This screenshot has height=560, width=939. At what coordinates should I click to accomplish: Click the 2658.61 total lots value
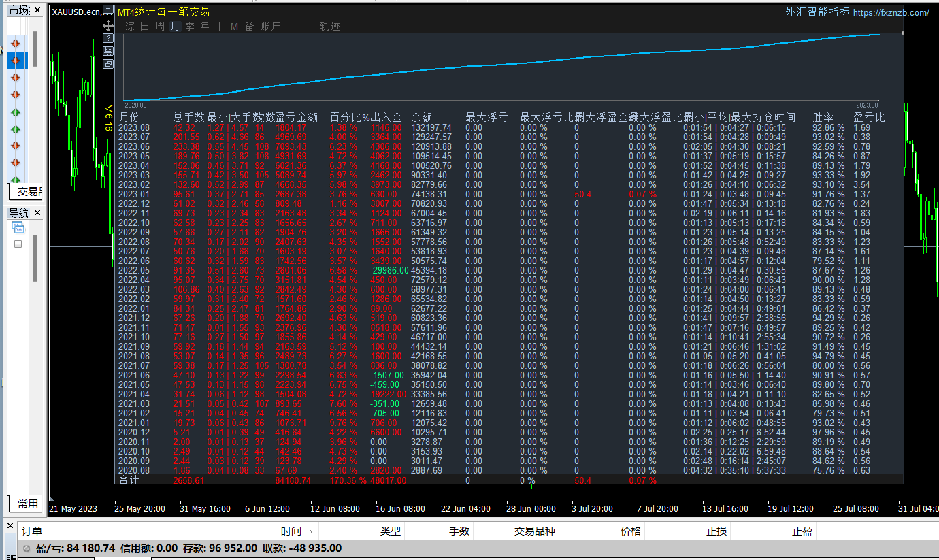click(x=188, y=480)
